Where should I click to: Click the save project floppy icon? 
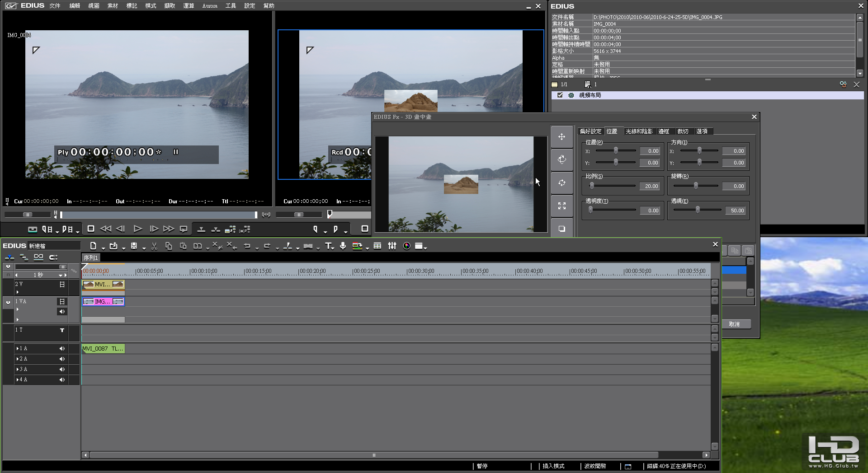pos(134,246)
